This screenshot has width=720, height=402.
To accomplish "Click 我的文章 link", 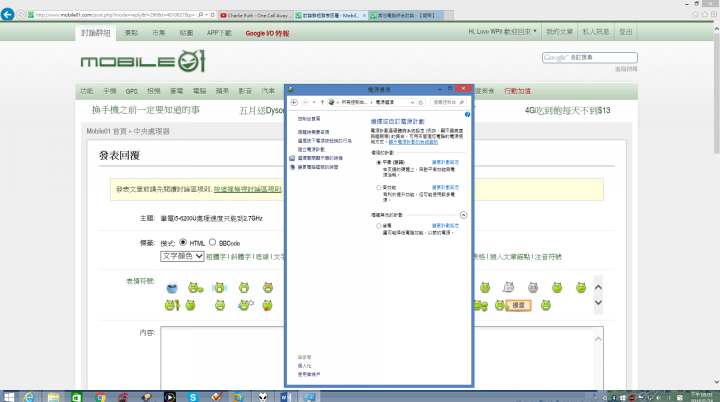I will (x=559, y=32).
